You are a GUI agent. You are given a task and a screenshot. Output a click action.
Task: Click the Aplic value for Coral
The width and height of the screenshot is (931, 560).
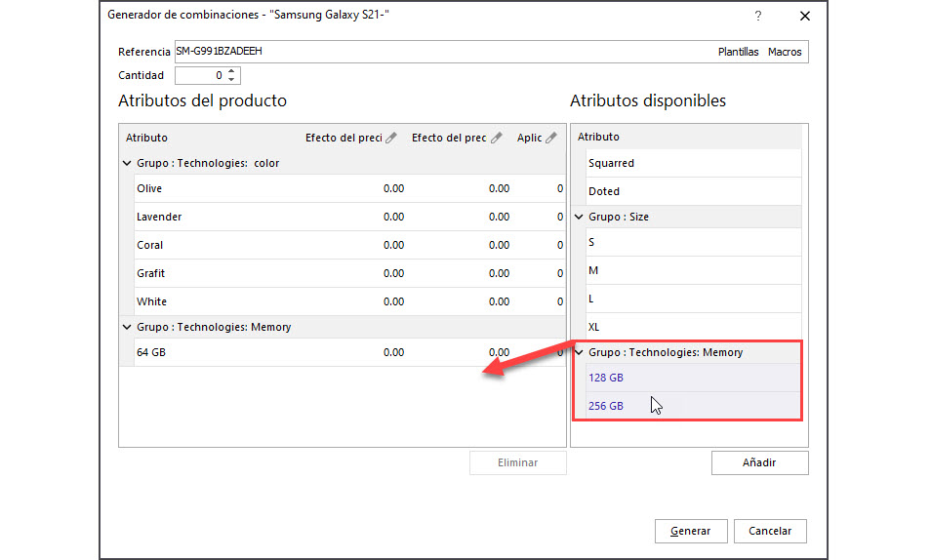pos(560,245)
